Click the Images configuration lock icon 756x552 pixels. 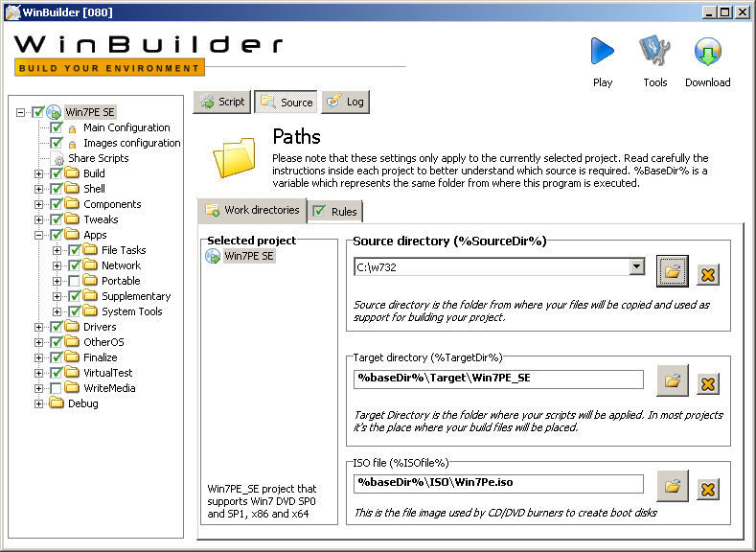(x=72, y=144)
